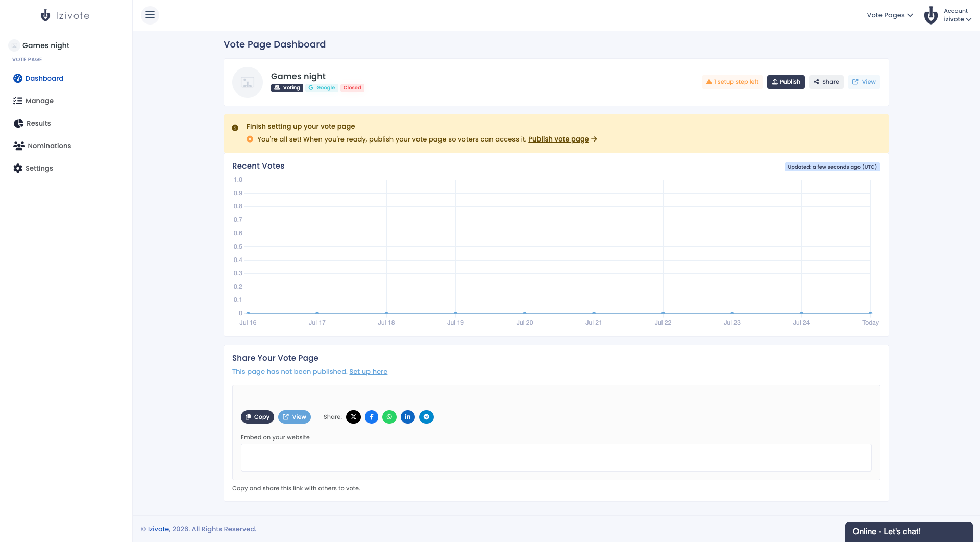This screenshot has width=980, height=542.
Task: Click the Today data point on chart
Action: click(x=870, y=313)
